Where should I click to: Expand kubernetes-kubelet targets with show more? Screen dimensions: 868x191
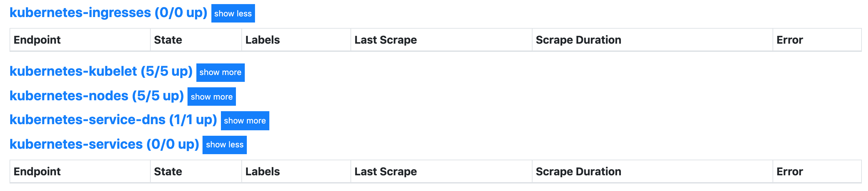click(x=220, y=72)
